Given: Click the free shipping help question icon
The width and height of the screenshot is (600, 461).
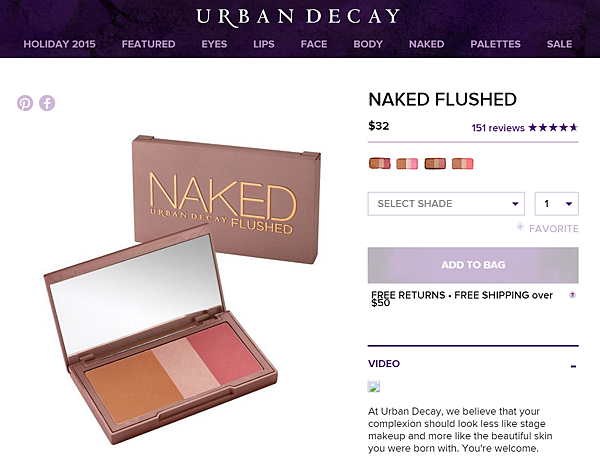Looking at the screenshot, I should point(572,295).
